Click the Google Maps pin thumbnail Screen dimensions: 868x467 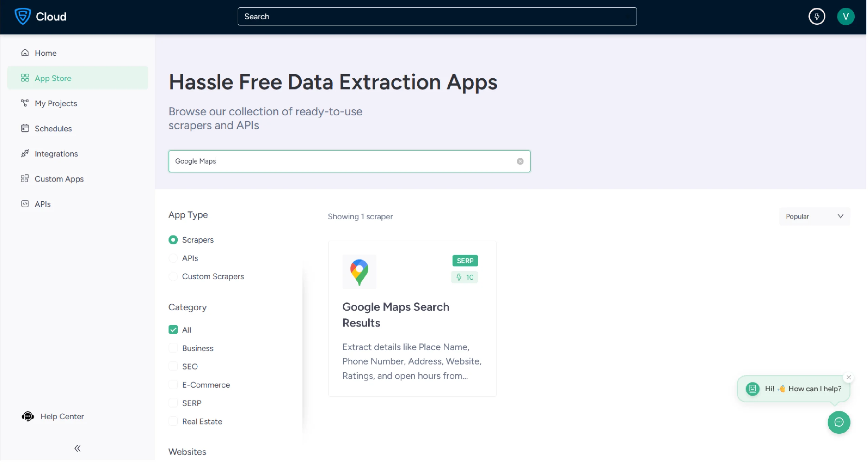[x=359, y=272]
